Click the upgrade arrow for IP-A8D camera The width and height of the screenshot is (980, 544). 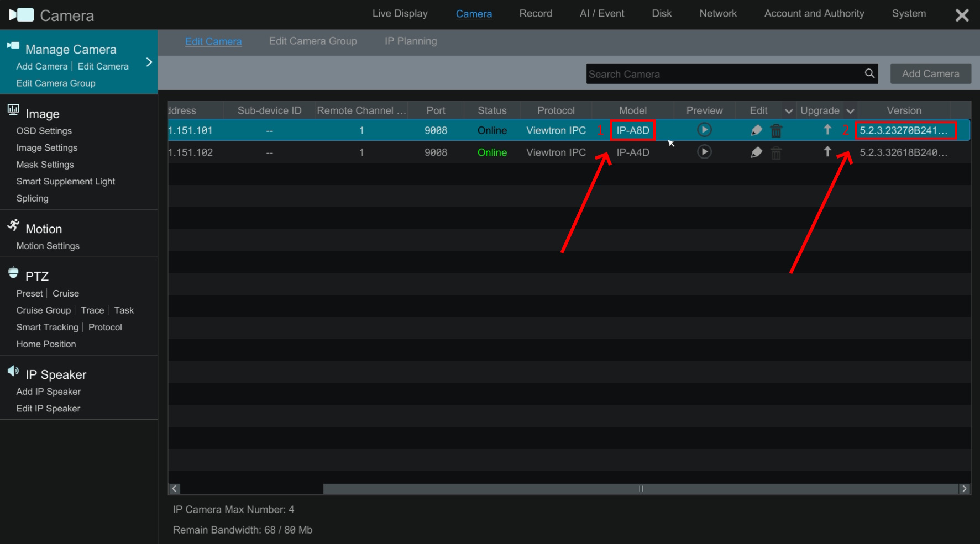(827, 130)
